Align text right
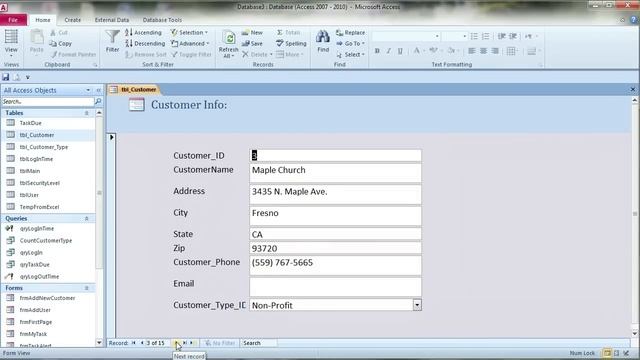 click(x=495, y=51)
